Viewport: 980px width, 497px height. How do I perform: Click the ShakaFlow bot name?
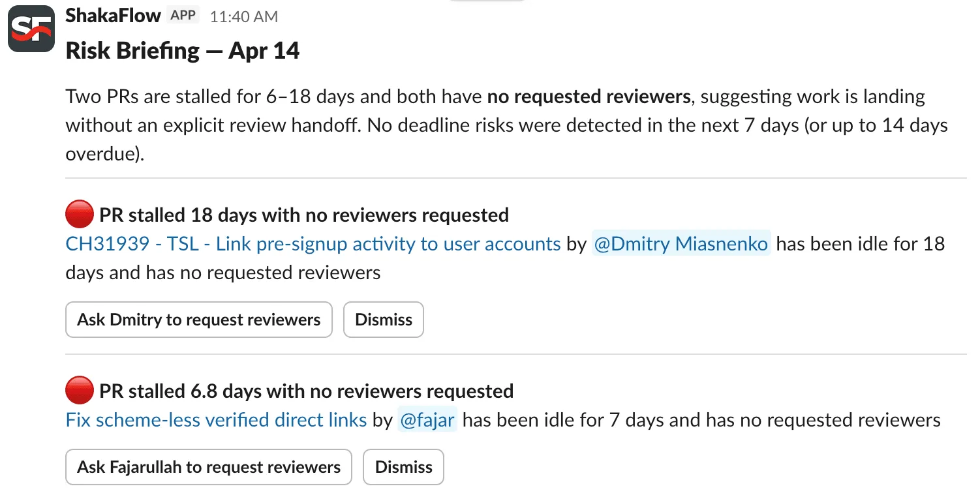(113, 15)
